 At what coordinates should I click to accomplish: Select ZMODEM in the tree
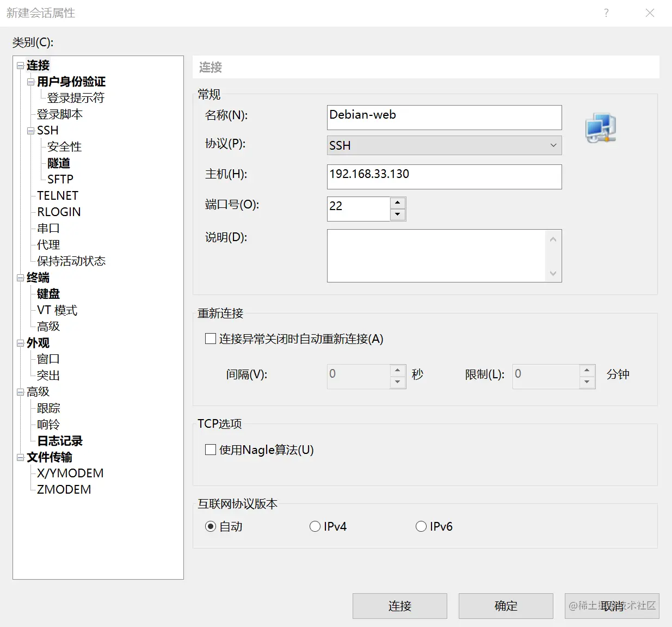(64, 490)
